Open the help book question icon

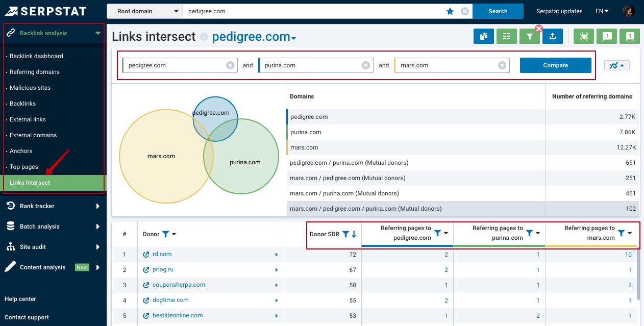pyautogui.click(x=630, y=36)
